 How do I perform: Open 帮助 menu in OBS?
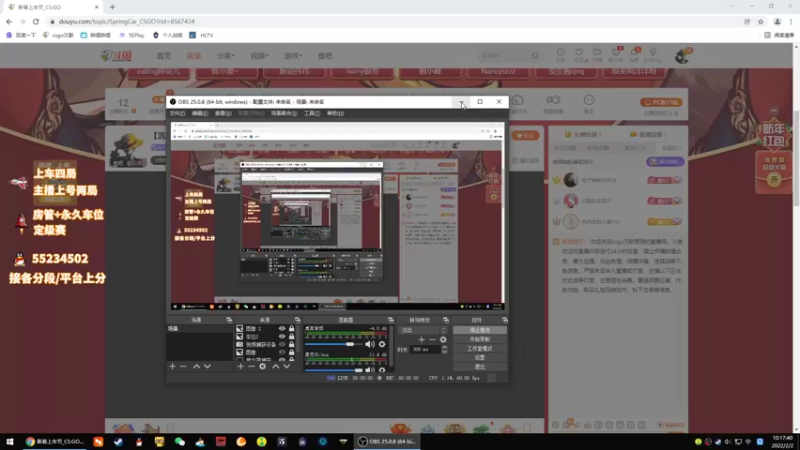335,113
